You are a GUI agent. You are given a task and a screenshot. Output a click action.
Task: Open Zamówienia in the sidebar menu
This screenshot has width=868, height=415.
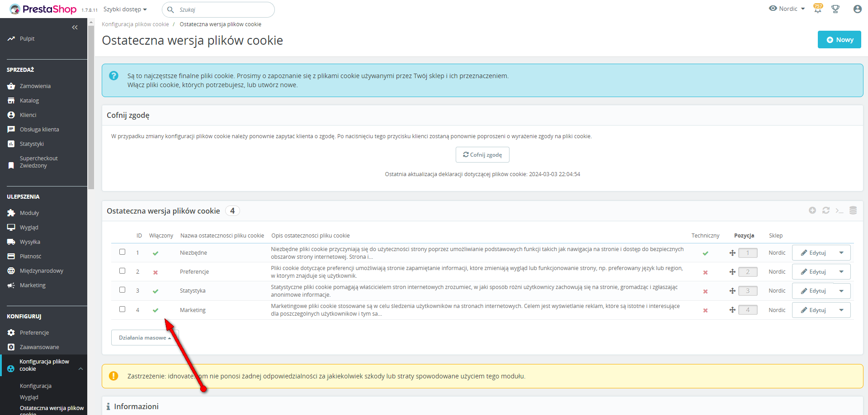point(35,86)
